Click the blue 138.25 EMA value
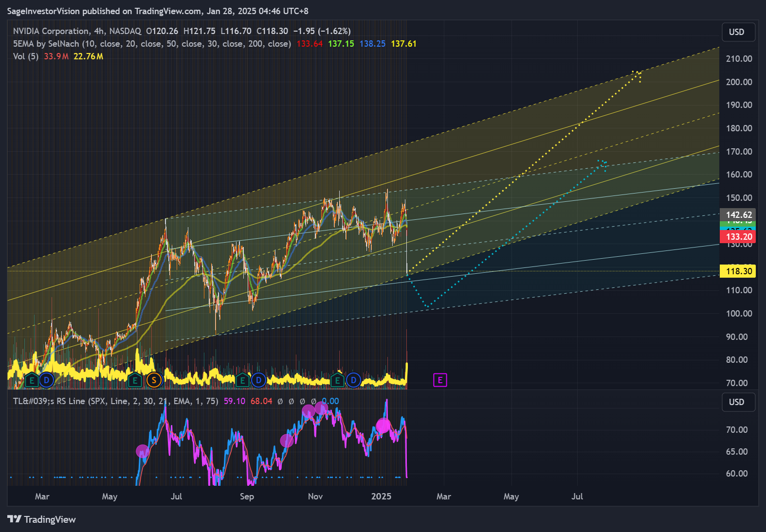Screen dimensions: 766x532 click(372, 44)
